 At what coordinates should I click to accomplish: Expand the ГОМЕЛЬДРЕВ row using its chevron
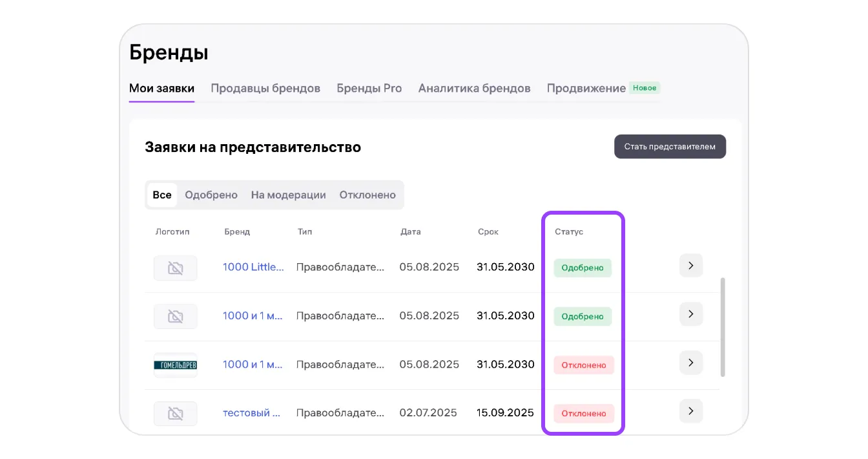point(690,363)
